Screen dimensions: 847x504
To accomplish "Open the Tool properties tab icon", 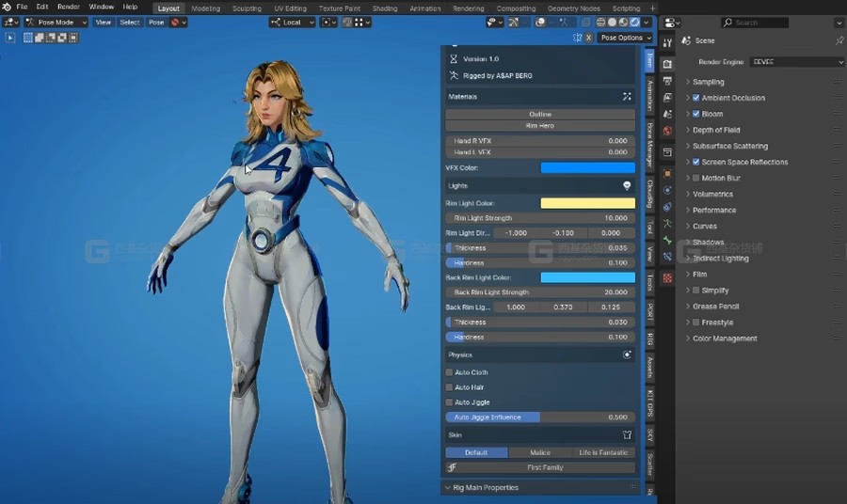I will [x=667, y=42].
